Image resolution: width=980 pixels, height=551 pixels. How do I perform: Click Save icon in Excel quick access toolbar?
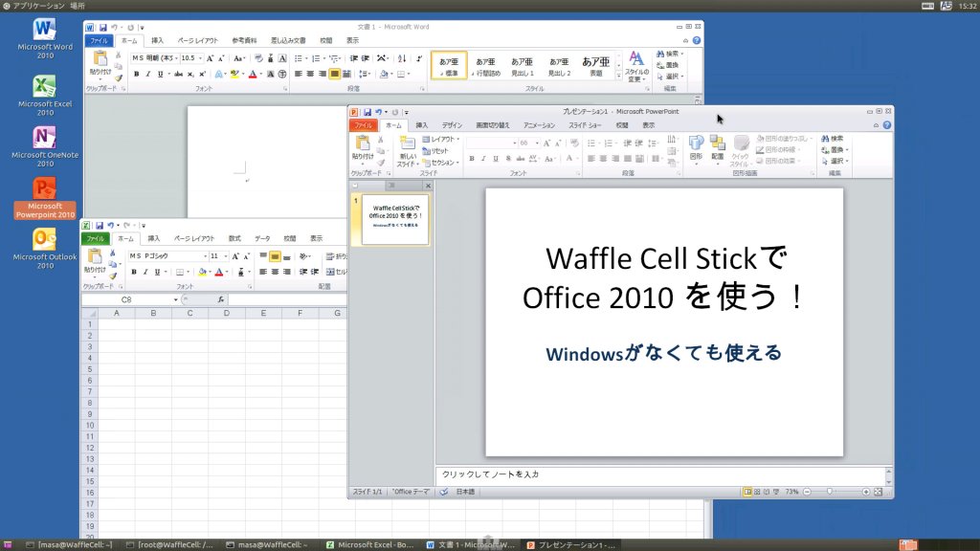pos(99,226)
